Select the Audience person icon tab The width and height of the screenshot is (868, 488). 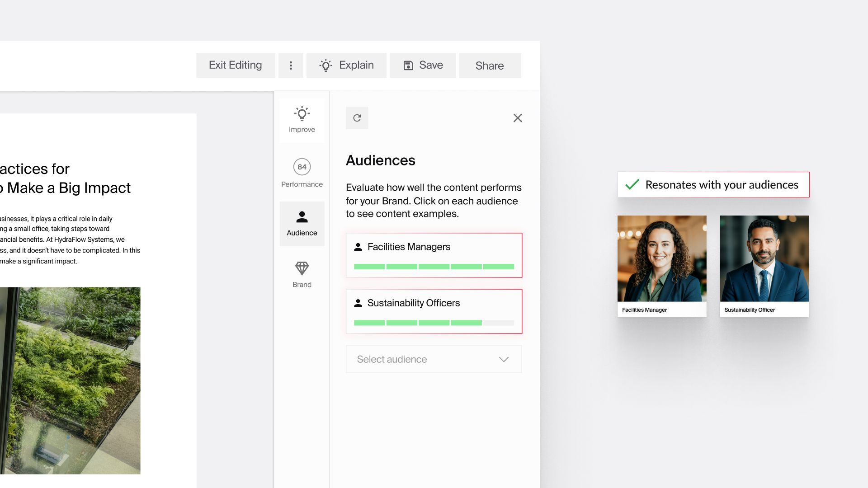[302, 224]
